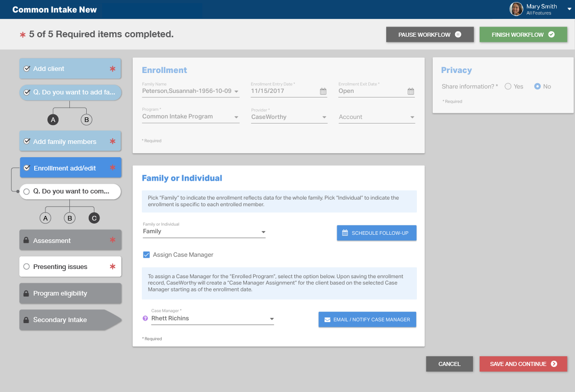Click the lock icon on Assessment step
575x392 pixels.
[x=26, y=240]
